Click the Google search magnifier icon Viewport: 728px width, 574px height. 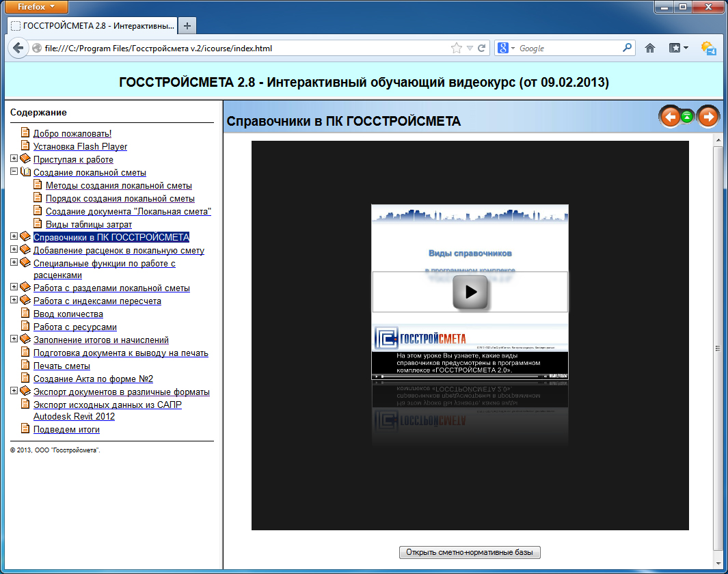[628, 48]
